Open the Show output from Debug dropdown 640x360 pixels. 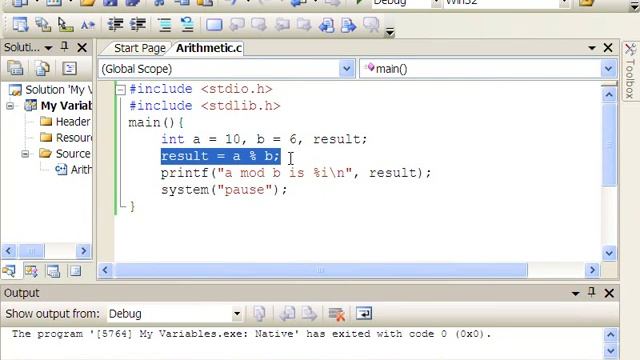pos(237,314)
